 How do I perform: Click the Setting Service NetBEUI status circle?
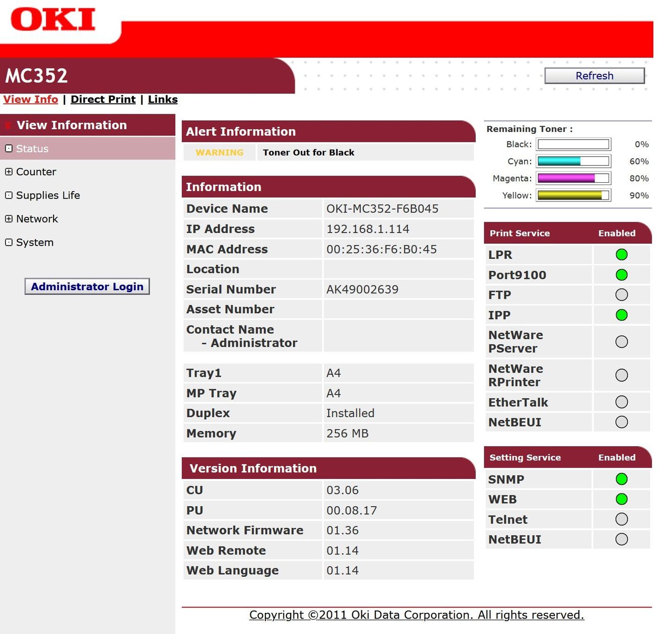621,539
